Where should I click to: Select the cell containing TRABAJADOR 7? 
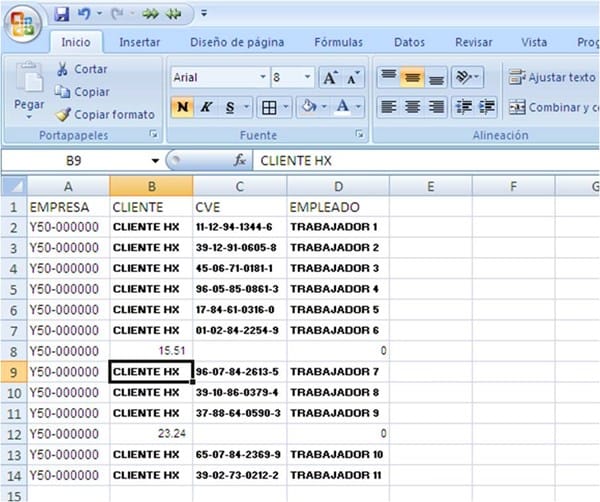[338, 372]
